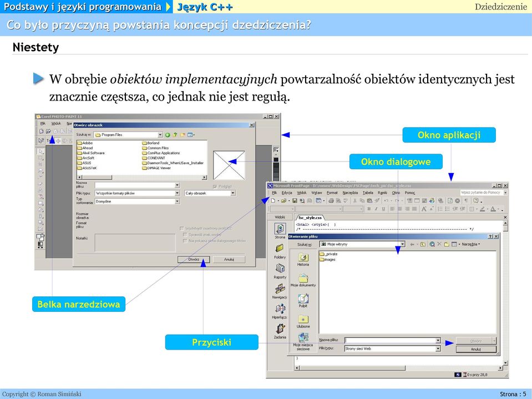Click the Widoki header in FrontPage
The image size is (532, 399).
tap(280, 217)
